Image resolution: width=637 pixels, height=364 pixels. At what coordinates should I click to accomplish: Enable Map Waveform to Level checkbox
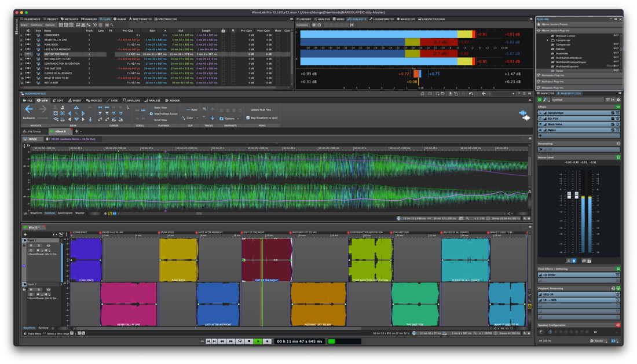coord(248,118)
